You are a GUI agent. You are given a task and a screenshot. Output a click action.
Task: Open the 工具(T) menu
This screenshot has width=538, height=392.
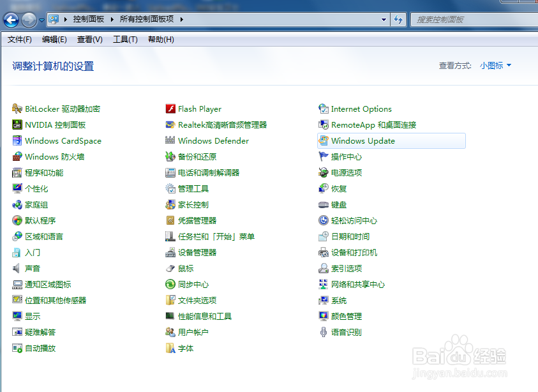click(125, 40)
